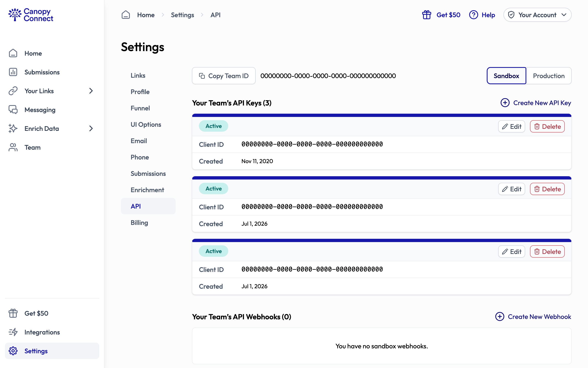Open the Billing settings section

coord(139,223)
